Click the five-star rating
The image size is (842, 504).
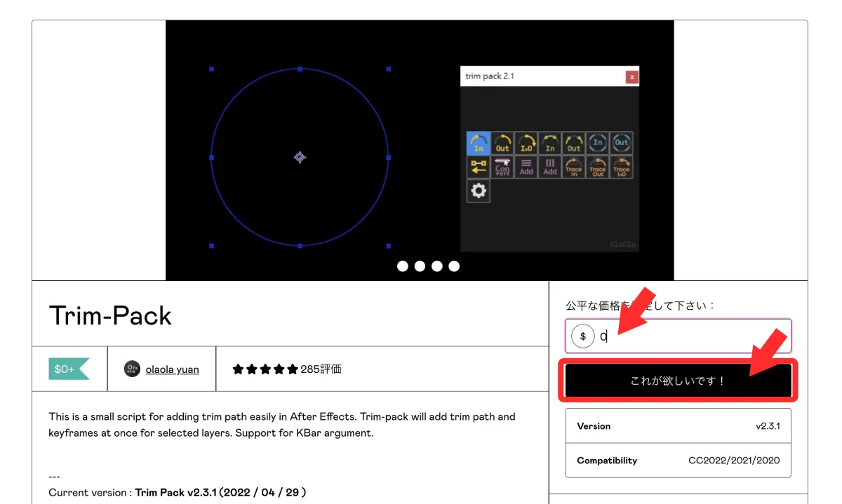[265, 369]
